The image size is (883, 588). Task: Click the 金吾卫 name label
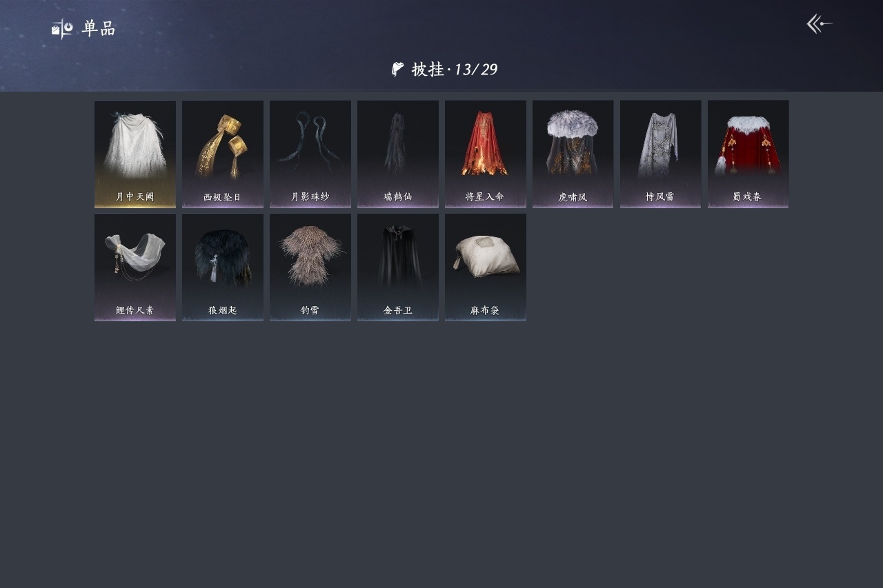[x=398, y=311]
